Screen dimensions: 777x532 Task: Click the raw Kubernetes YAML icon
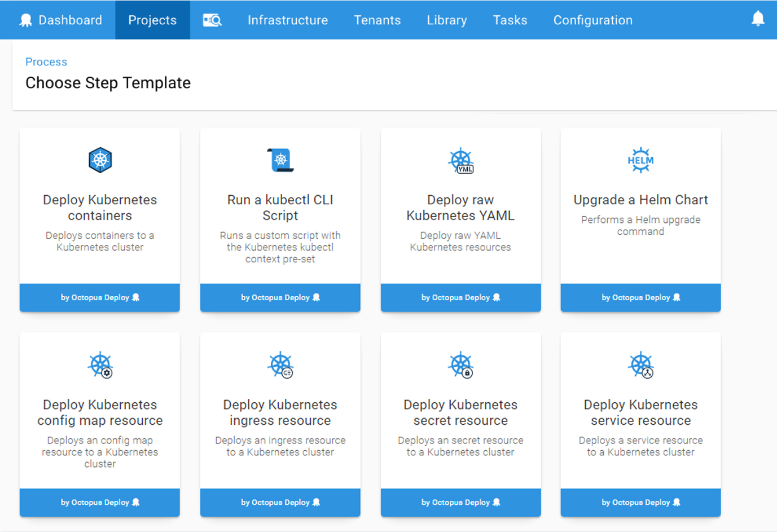tap(460, 161)
